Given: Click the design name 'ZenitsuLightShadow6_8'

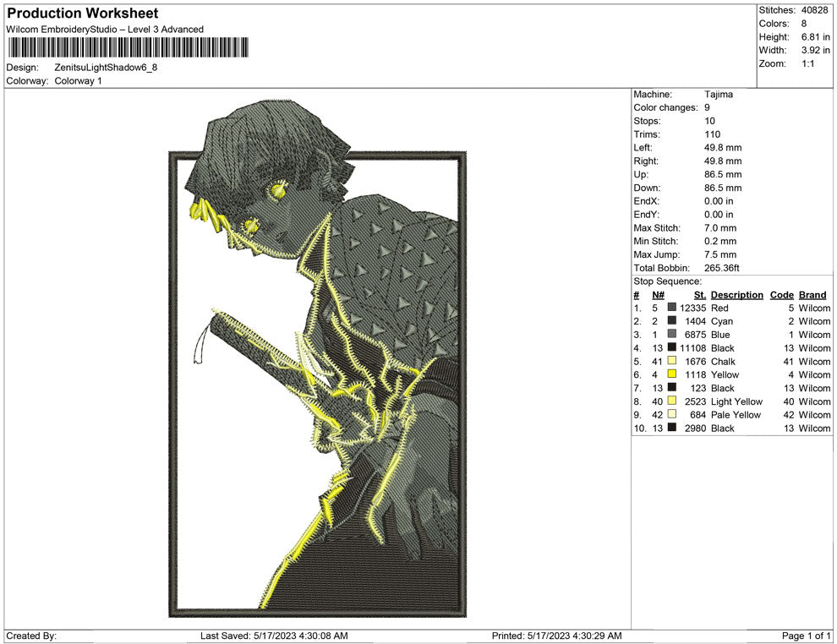Looking at the screenshot, I should coord(106,68).
